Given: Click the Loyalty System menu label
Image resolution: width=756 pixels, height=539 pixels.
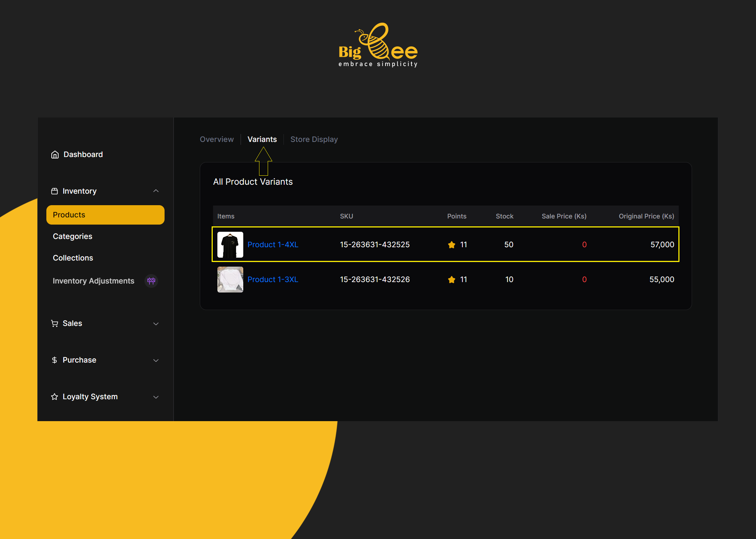Looking at the screenshot, I should tap(90, 397).
